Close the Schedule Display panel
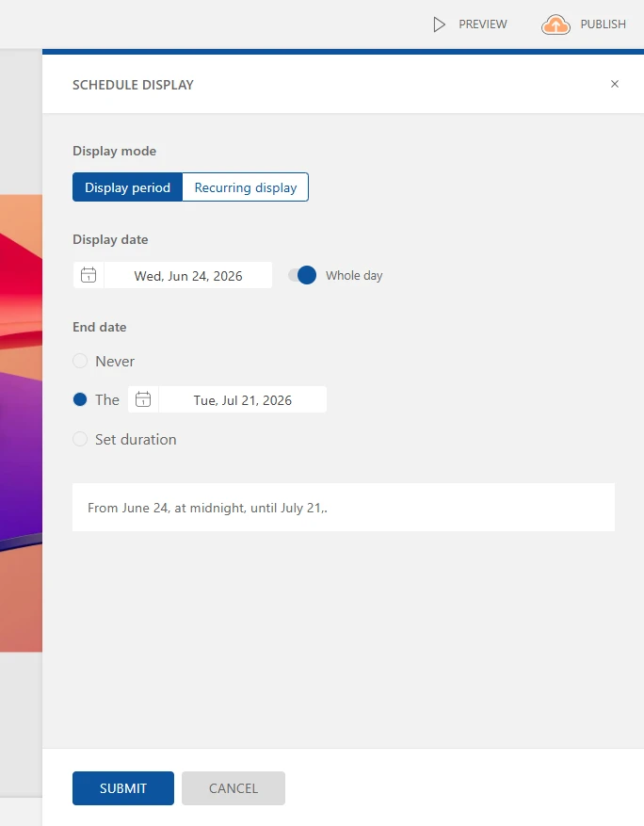Screen dimensions: 644x826 [615, 84]
